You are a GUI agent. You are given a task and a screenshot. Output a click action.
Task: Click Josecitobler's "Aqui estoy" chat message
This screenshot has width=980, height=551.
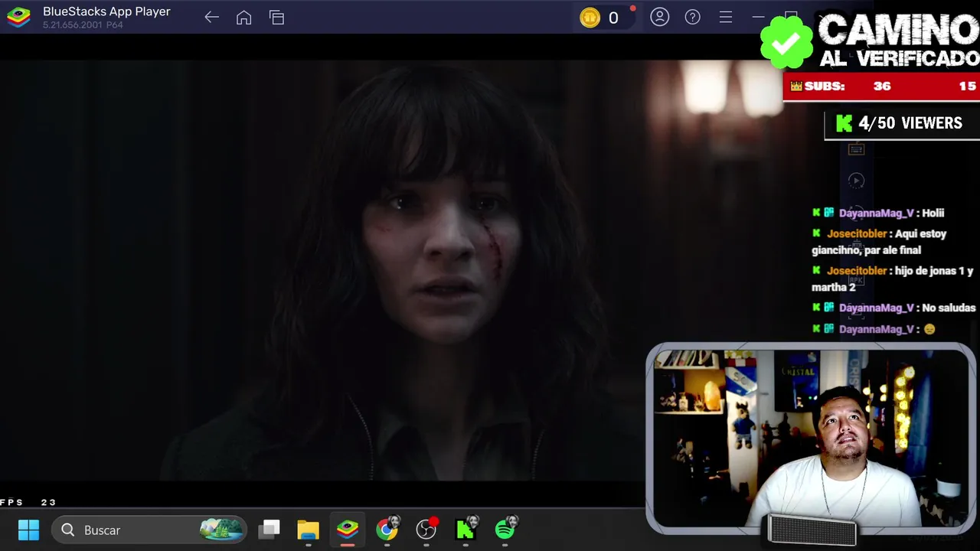coord(879,242)
